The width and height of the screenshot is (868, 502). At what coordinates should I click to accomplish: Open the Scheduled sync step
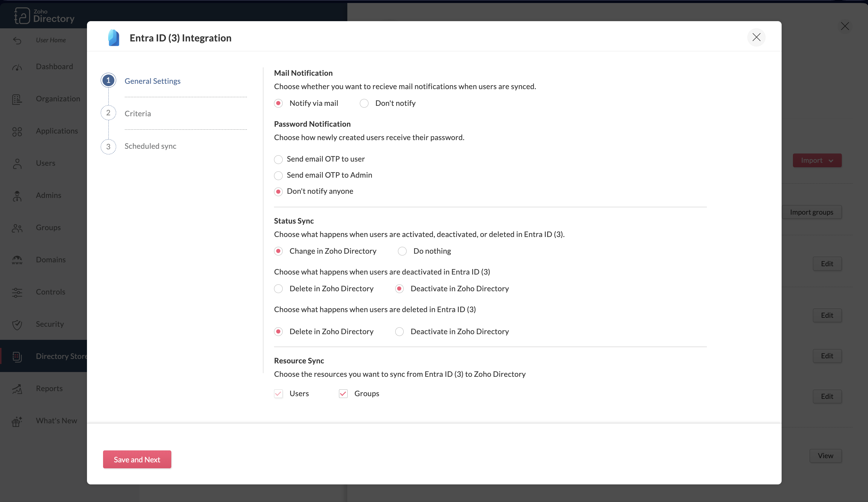click(x=150, y=146)
